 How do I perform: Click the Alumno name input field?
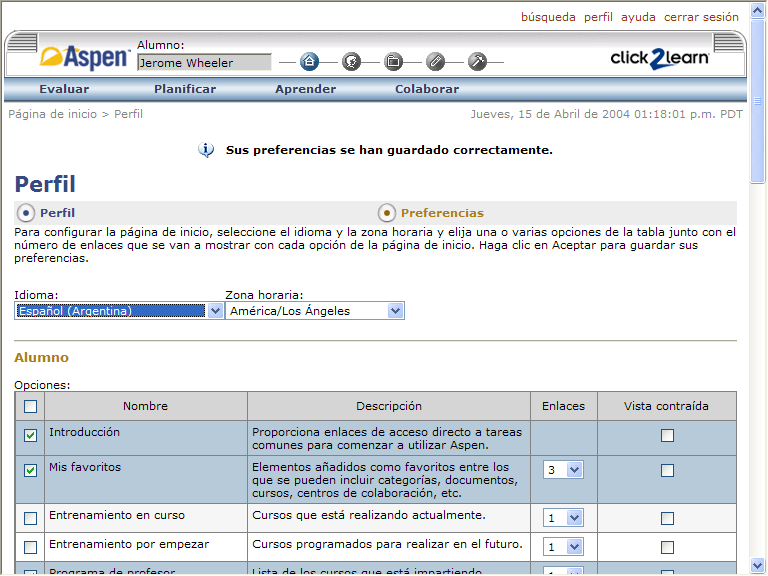point(203,62)
